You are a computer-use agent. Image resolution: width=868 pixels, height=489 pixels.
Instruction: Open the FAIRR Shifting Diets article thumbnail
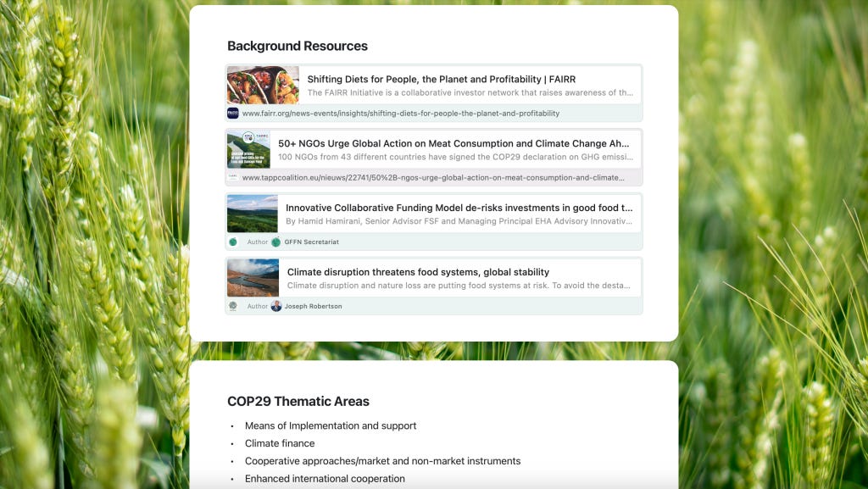pyautogui.click(x=263, y=86)
